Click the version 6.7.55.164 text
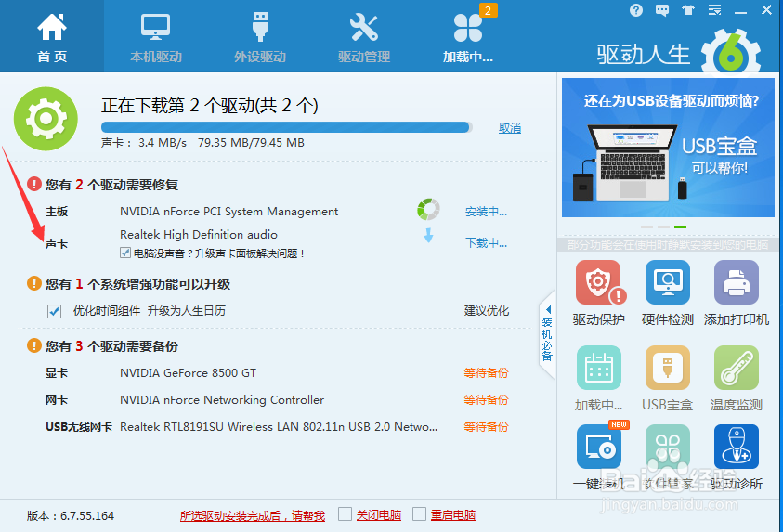The image size is (783, 532). (x=71, y=515)
